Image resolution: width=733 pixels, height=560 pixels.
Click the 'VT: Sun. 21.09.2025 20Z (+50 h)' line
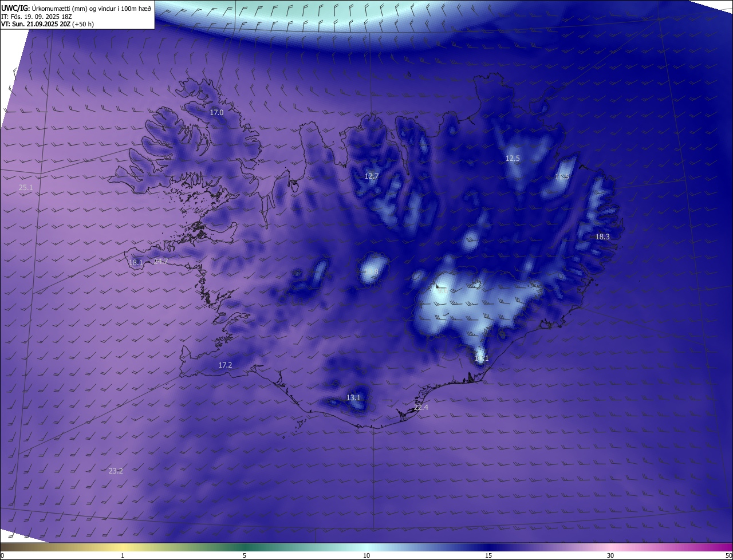[x=48, y=24]
